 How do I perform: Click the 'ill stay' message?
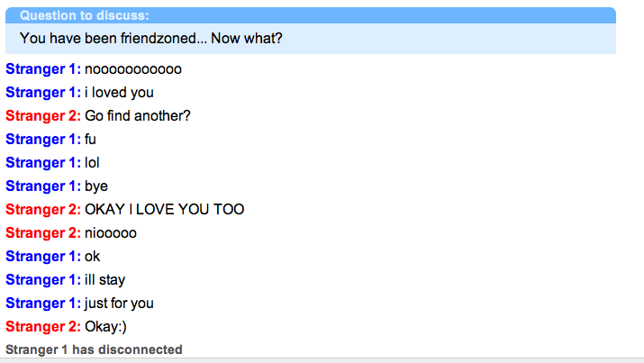point(104,279)
